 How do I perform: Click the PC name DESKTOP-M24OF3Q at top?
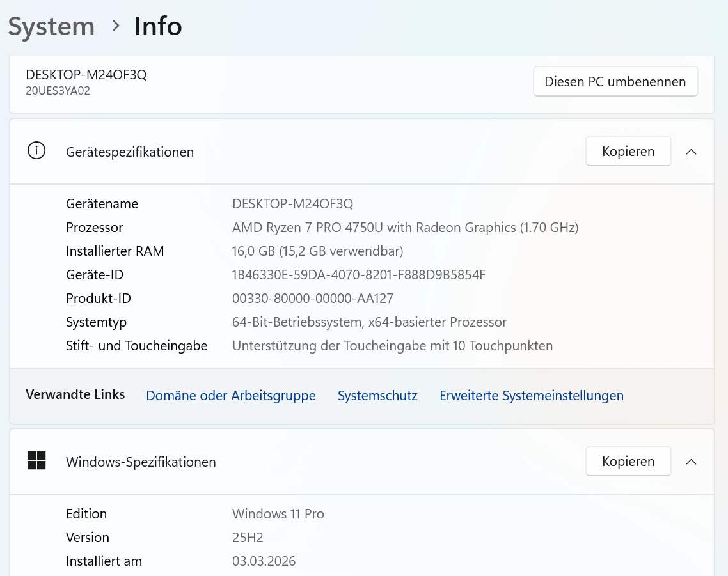pos(86,75)
